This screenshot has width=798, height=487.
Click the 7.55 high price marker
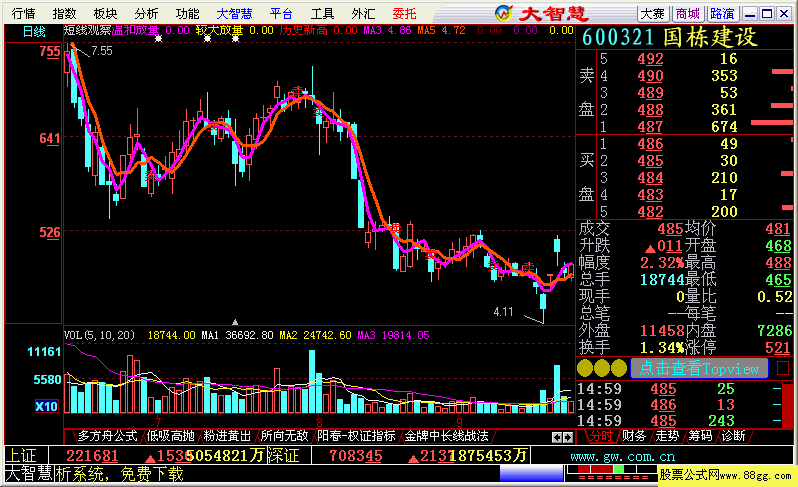tap(102, 51)
